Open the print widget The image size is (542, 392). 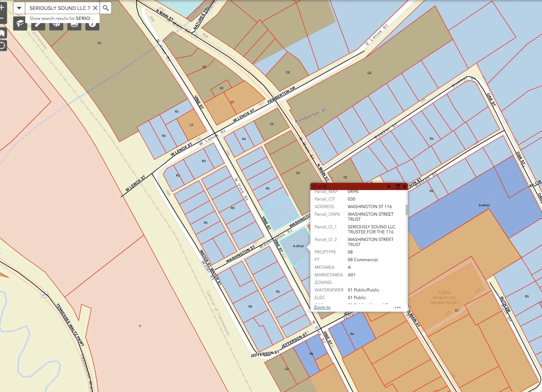[74, 26]
